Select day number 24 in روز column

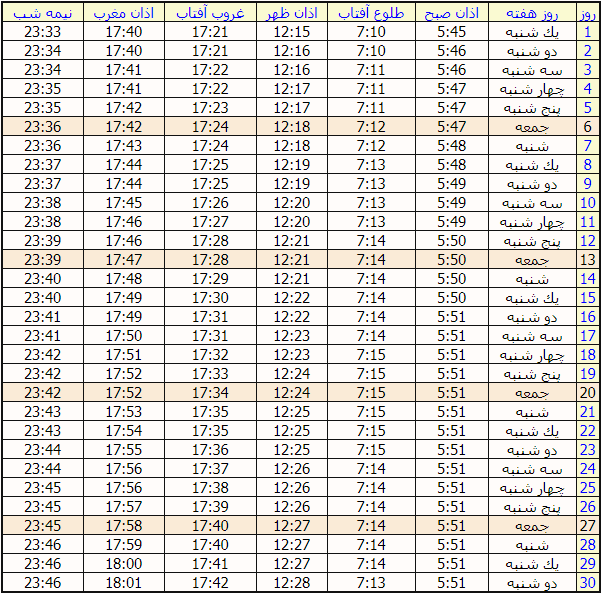588,468
